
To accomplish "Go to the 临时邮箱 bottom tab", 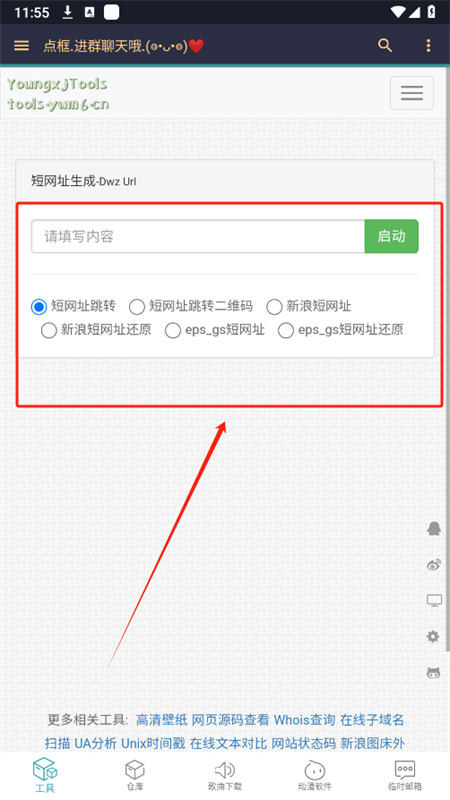I will click(x=405, y=776).
